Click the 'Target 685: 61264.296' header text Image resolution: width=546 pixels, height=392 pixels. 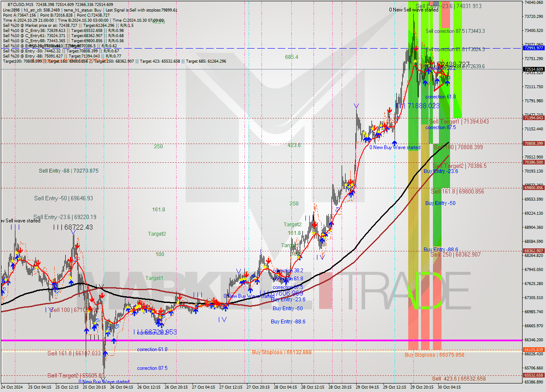pos(206,61)
